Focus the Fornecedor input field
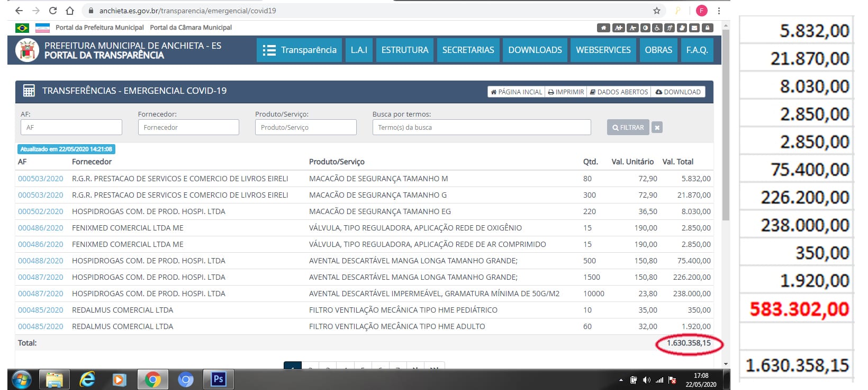Image resolution: width=868 pixels, height=390 pixels. tap(188, 127)
